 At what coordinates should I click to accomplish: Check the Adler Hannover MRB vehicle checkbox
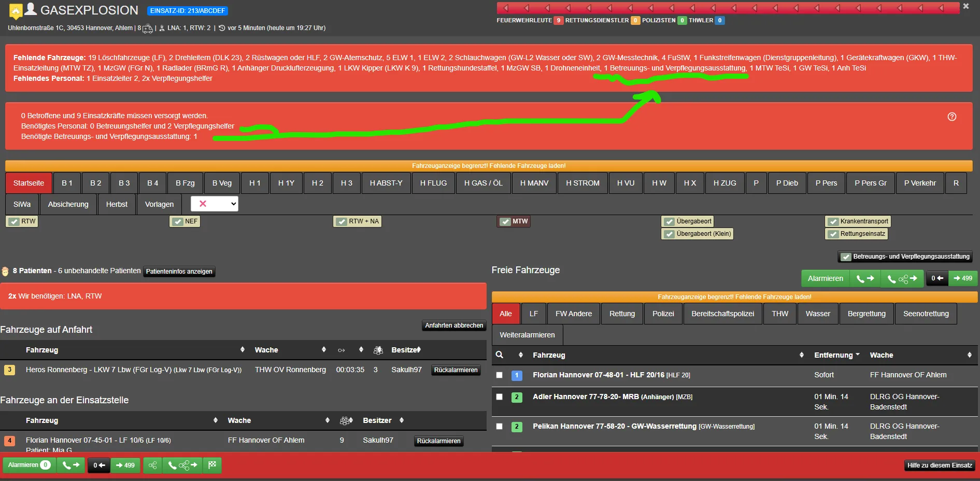[x=500, y=397]
